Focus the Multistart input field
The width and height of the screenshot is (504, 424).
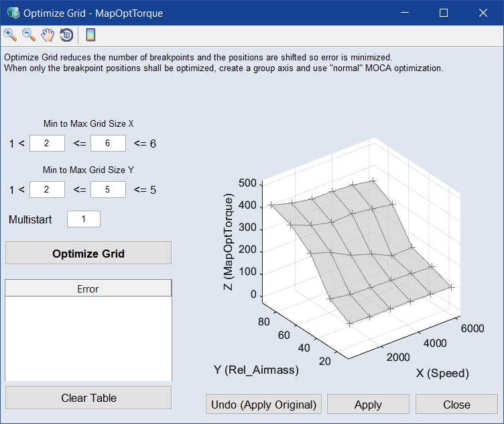84,219
